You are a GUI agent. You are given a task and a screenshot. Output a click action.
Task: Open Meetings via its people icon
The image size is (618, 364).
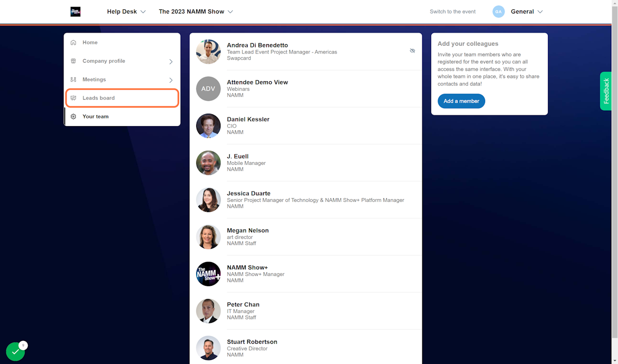(72, 79)
